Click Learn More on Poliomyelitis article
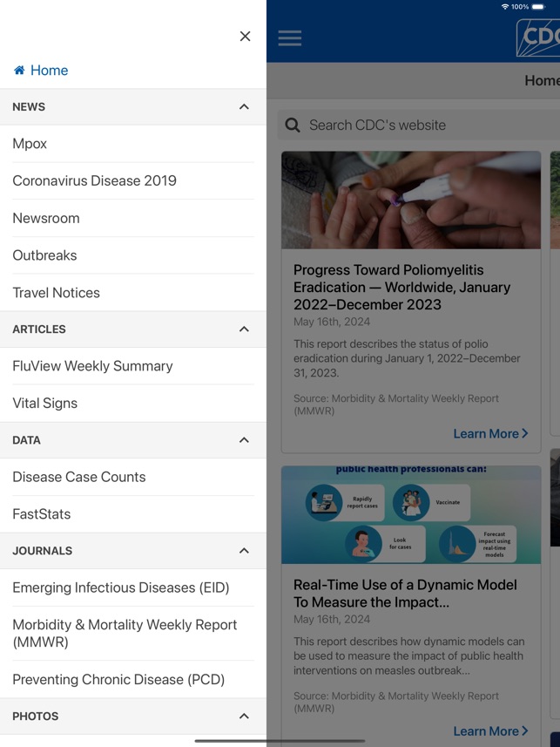 point(490,433)
